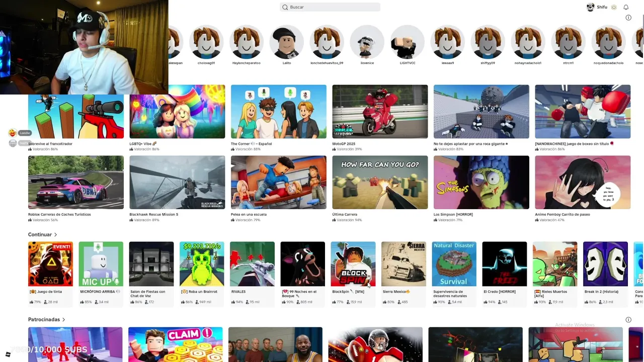Click the 'Pelea en una escuela' title text

(249, 215)
